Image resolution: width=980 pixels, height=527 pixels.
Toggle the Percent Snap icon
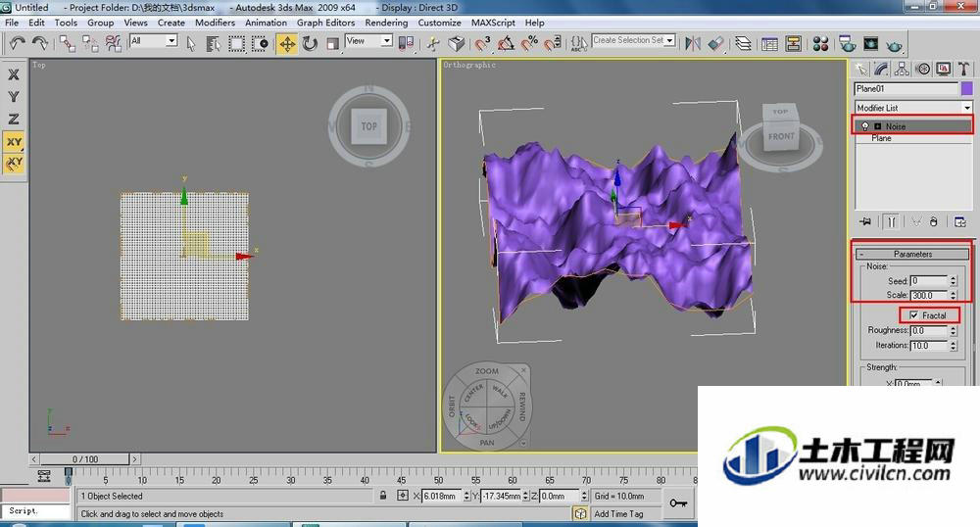coord(529,43)
